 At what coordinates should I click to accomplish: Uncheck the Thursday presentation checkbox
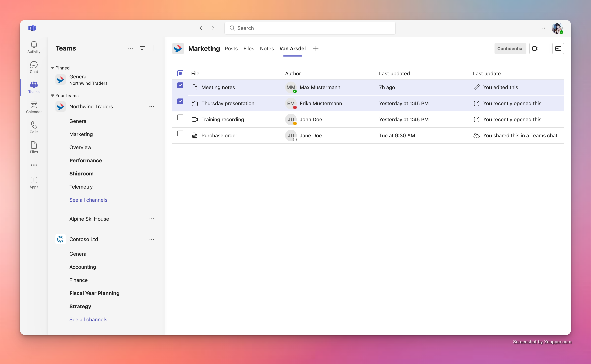pos(180,102)
